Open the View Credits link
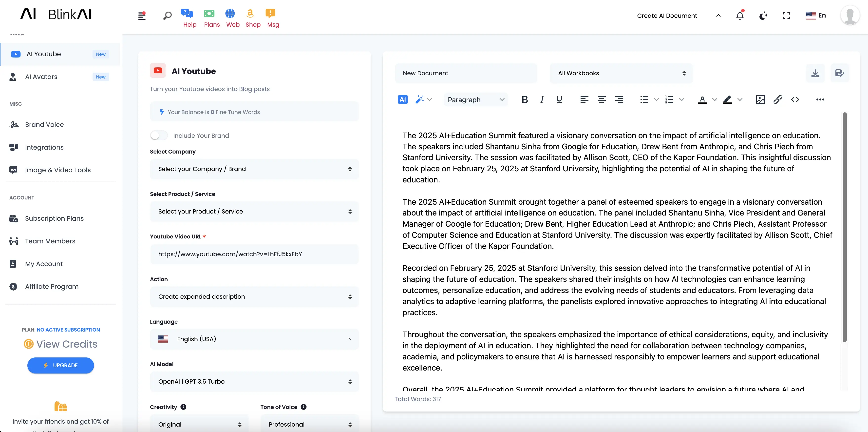Viewport: 868px width, 432px height. coord(66,344)
